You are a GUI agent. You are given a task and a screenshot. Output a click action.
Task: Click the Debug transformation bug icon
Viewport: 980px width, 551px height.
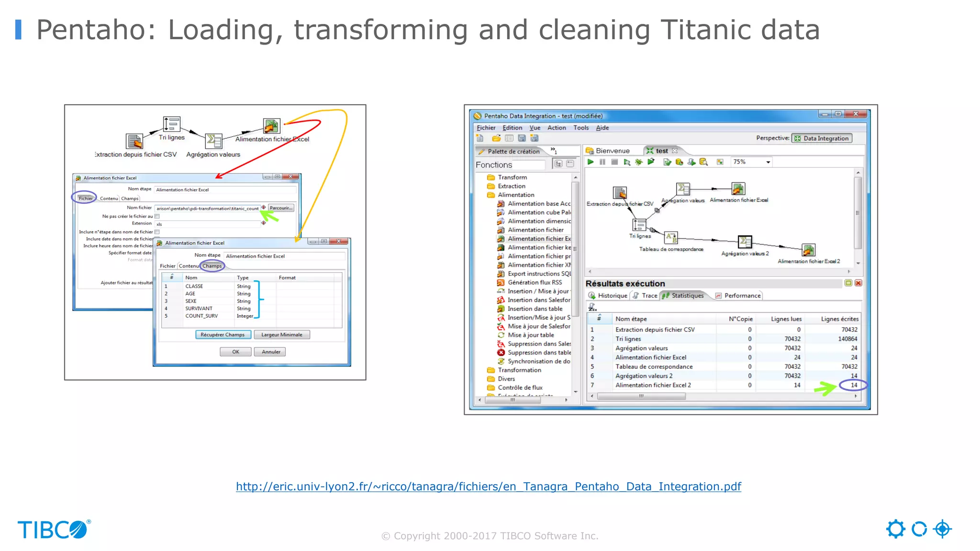tap(639, 162)
